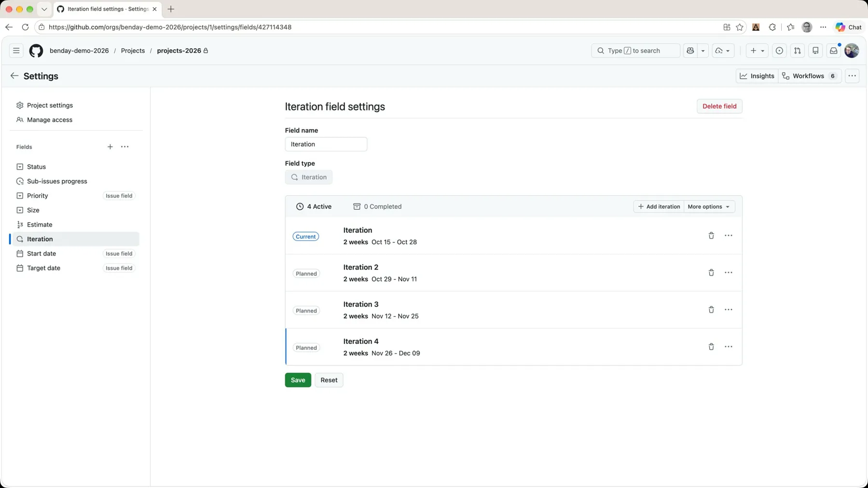Open three-dot menu for the Current Iteration
The width and height of the screenshot is (868, 488).
(x=729, y=236)
